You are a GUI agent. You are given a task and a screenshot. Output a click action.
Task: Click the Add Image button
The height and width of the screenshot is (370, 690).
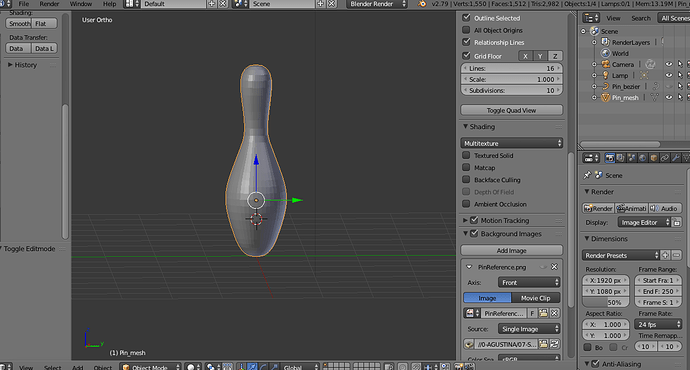[x=512, y=250]
